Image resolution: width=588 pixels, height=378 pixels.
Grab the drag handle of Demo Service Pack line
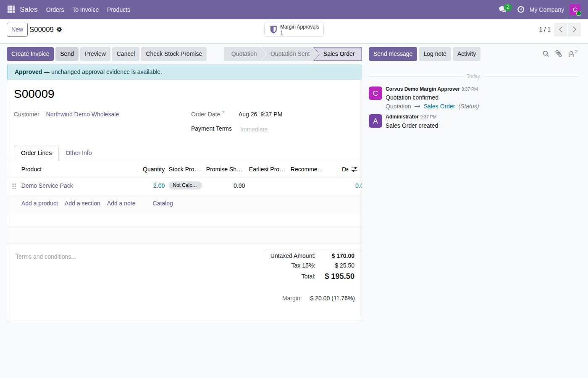[x=14, y=186]
